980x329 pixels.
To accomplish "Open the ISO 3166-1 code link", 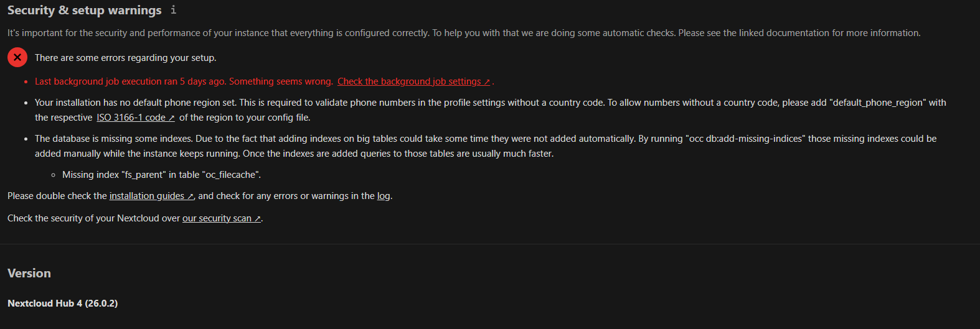I will [131, 118].
